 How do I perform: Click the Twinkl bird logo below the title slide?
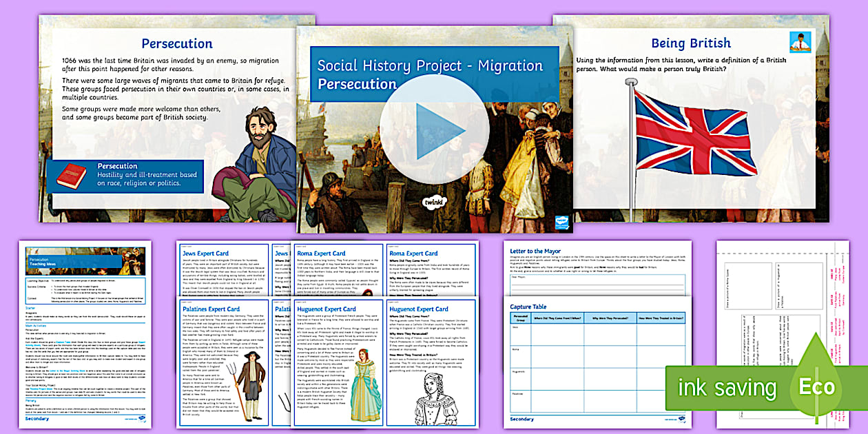pos(558,220)
